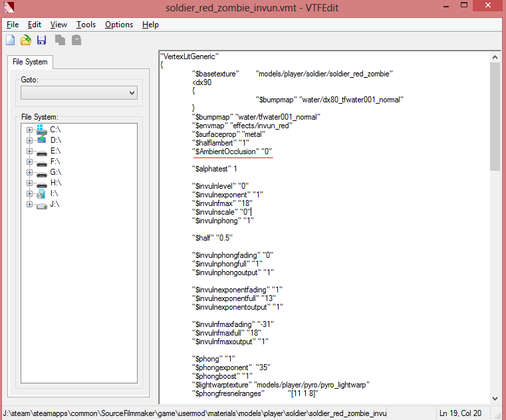Open the Goto dropdown combo box
The height and width of the screenshot is (420, 506).
click(x=79, y=93)
